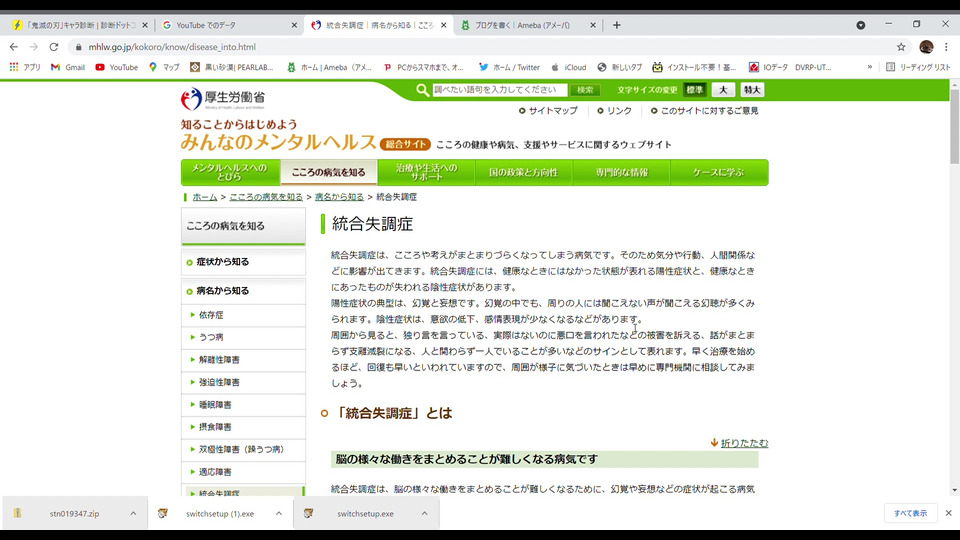Screen dimensions: 960x540
Task: Open the ケースに学ぶ nav tab
Action: [x=719, y=173]
